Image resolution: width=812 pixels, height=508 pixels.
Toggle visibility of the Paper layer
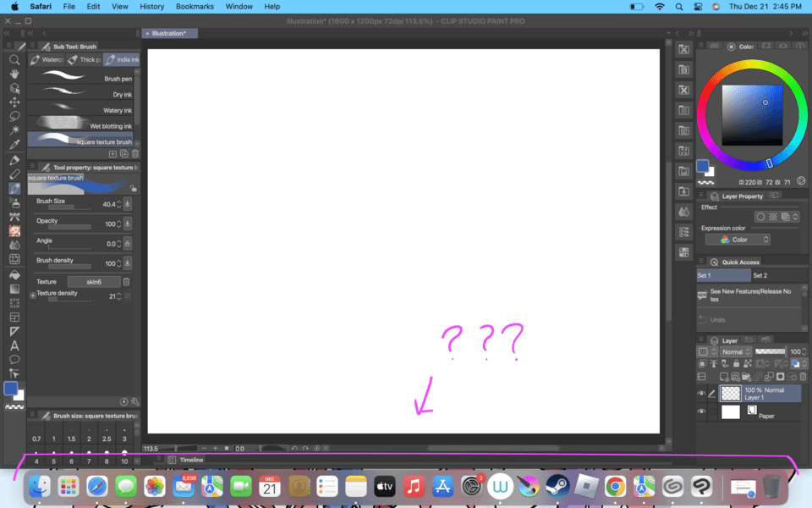[x=701, y=411]
